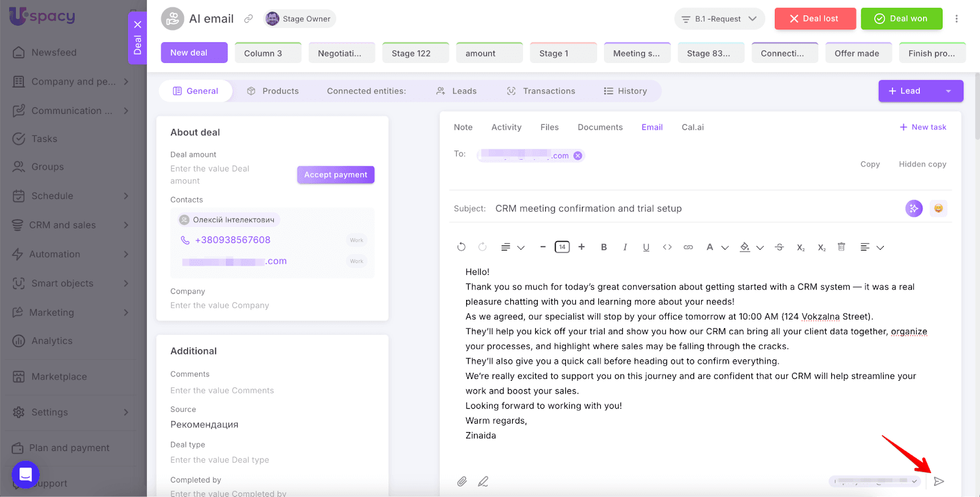This screenshot has width=980, height=497.
Task: Open the B.1 -Request pipeline dropdown
Action: click(x=719, y=19)
